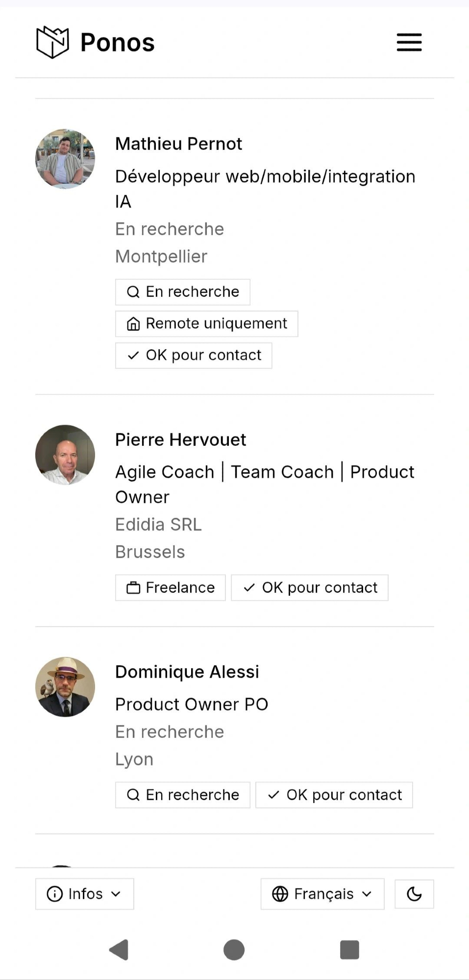The image size is (469, 980).
Task: Click the Freelance tag
Action: pos(170,588)
